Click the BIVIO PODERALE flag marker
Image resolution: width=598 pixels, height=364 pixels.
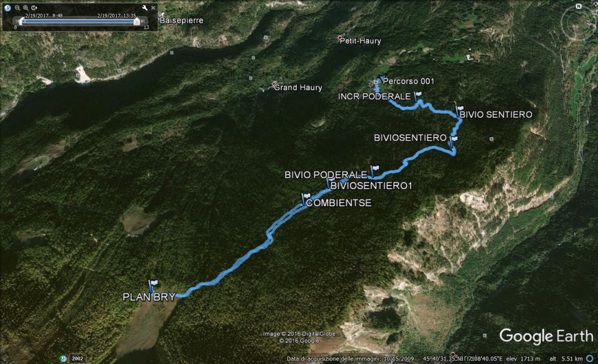(x=374, y=171)
